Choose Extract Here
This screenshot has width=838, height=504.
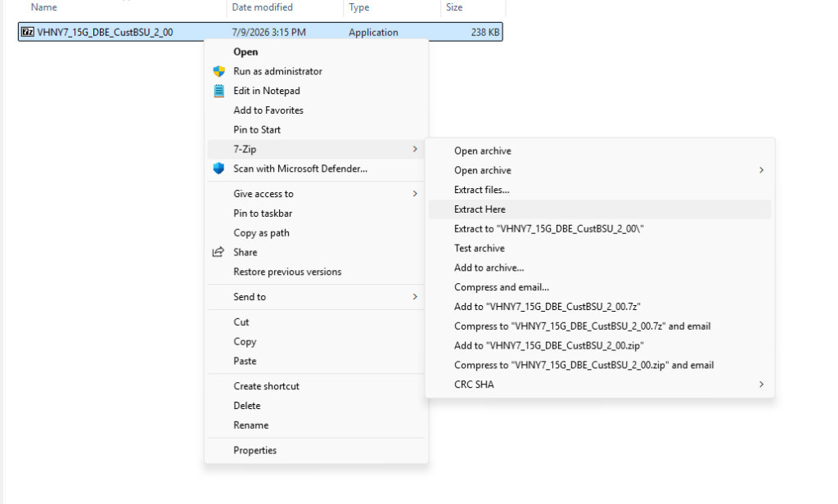[600, 209]
